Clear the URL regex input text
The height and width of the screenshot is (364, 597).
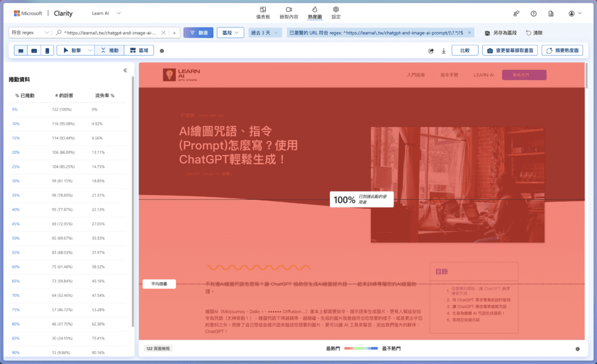click(164, 33)
